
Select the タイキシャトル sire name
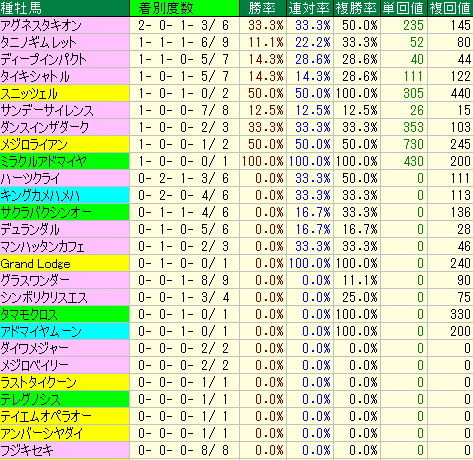click(x=35, y=76)
